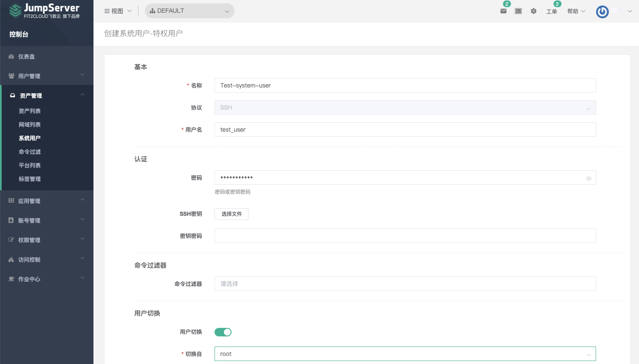Viewport: 639px width, 364px height.
Task: Open the 工单 tickets link
Action: click(552, 11)
